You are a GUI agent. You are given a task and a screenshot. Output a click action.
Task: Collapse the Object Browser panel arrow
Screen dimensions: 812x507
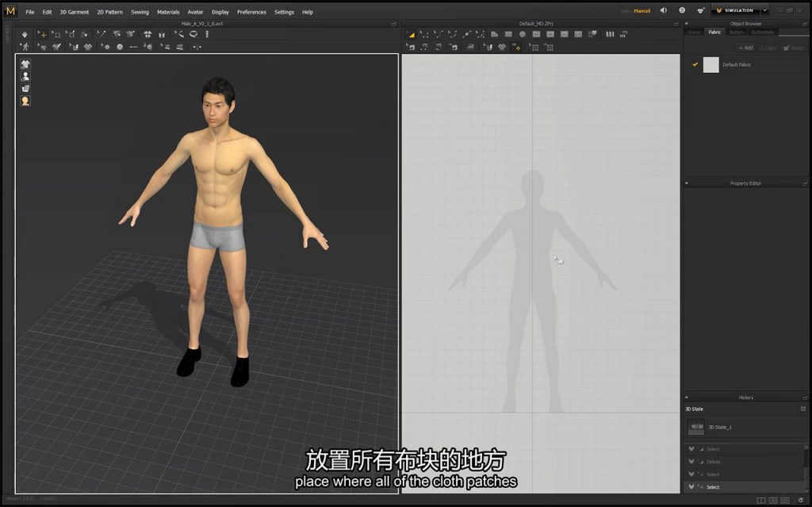click(x=687, y=24)
